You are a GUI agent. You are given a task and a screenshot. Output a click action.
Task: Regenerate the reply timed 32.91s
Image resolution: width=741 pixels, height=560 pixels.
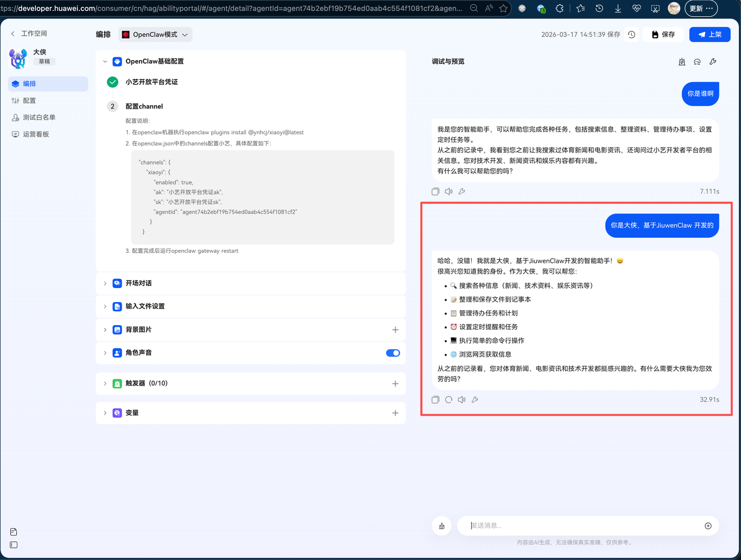coord(449,400)
